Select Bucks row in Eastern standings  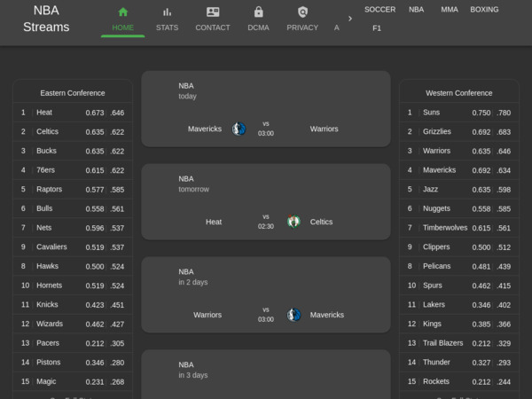(73, 151)
